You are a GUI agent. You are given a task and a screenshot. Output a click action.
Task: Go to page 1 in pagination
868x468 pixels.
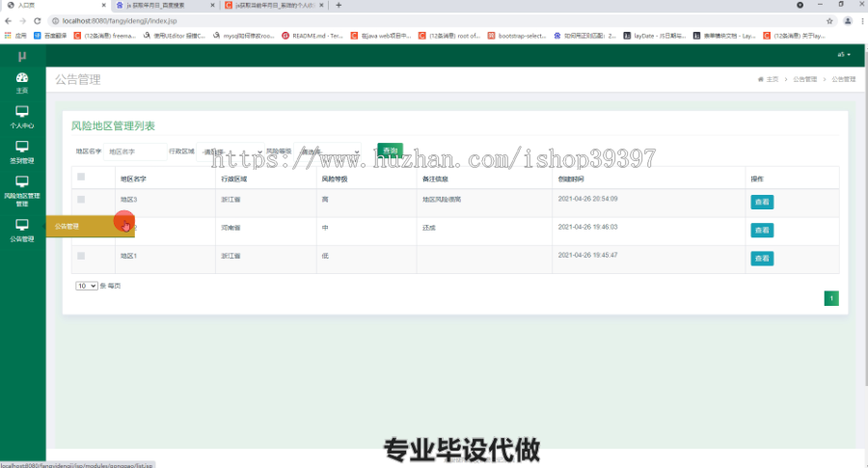pos(831,298)
